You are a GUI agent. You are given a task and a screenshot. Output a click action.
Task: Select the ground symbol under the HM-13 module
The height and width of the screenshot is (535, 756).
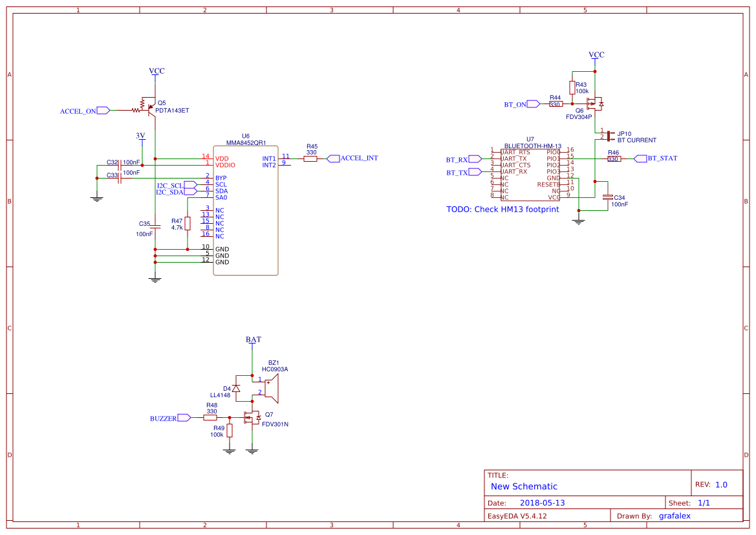(x=579, y=221)
